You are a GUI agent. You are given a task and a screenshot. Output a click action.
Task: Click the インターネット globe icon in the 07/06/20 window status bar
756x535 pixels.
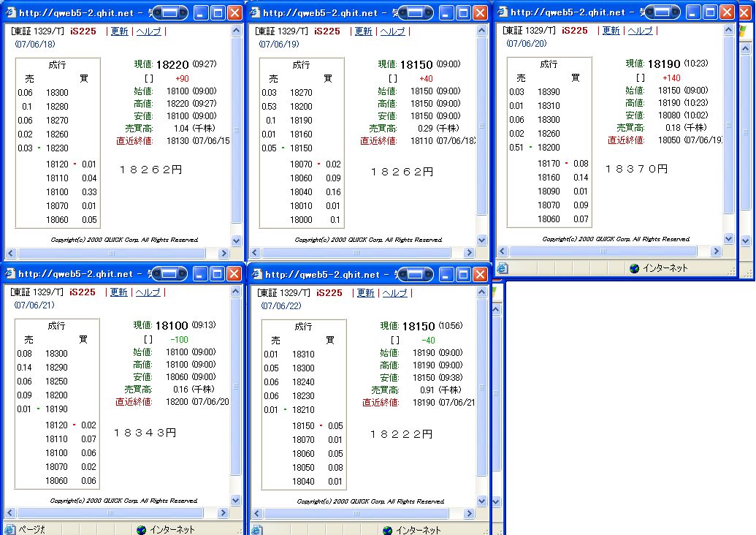click(x=634, y=268)
